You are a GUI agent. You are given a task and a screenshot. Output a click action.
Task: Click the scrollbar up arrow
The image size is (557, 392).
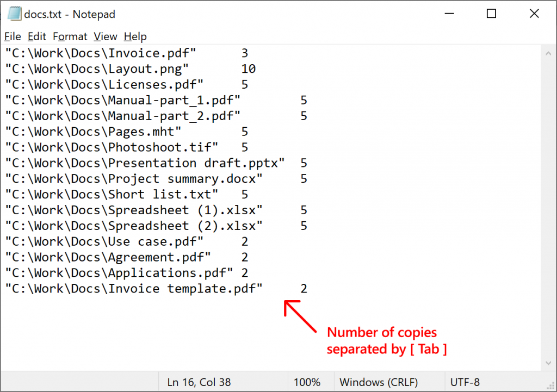tap(549, 53)
